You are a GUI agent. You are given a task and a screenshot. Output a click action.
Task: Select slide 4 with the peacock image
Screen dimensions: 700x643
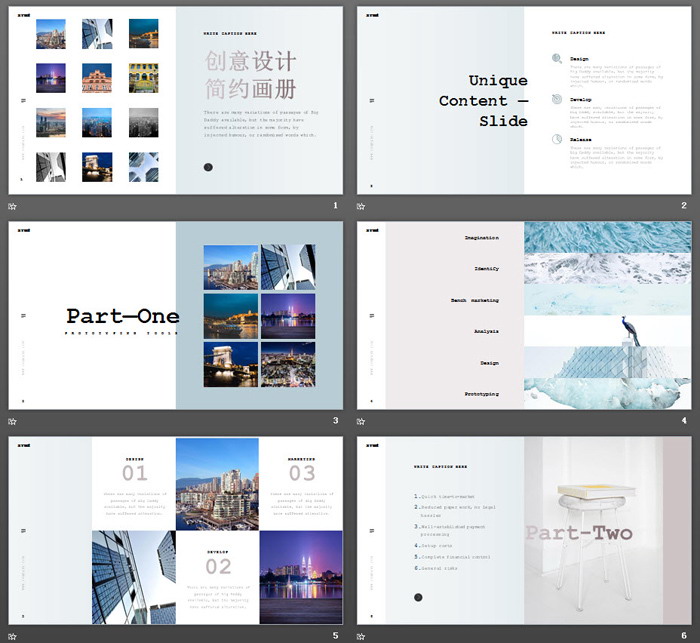click(x=524, y=315)
